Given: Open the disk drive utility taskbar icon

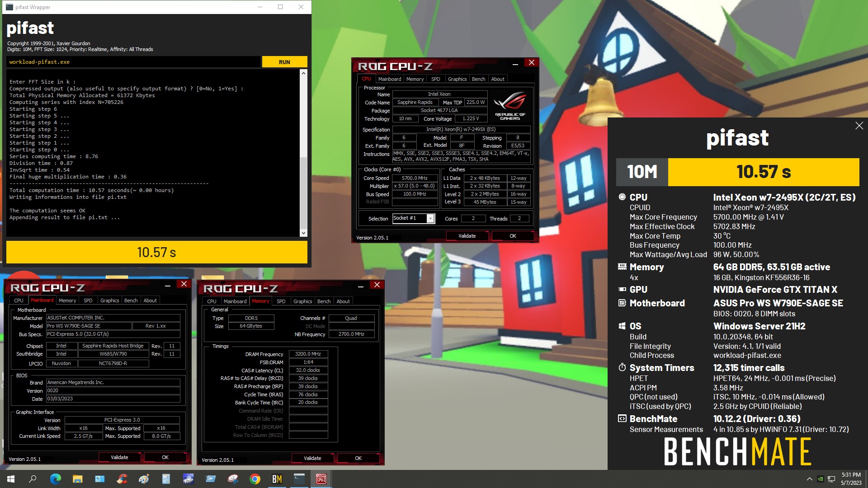Looking at the screenshot, I should pyautogui.click(x=188, y=479).
